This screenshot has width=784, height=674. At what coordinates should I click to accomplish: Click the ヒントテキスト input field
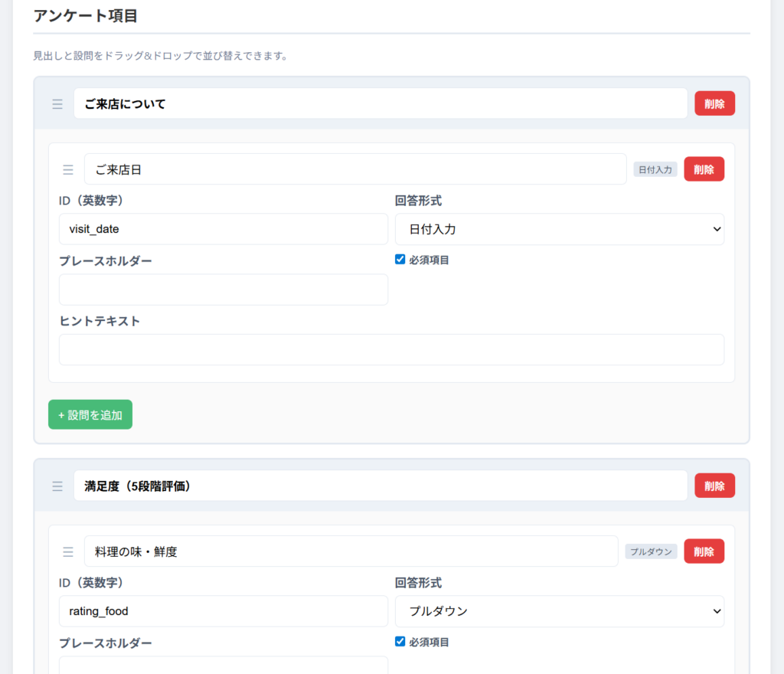pyautogui.click(x=391, y=350)
